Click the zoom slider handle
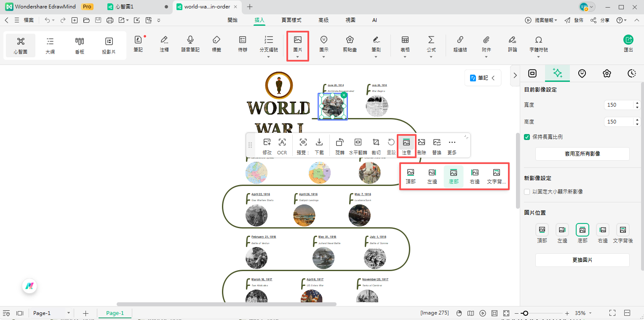The image size is (644, 320). [x=525, y=313]
